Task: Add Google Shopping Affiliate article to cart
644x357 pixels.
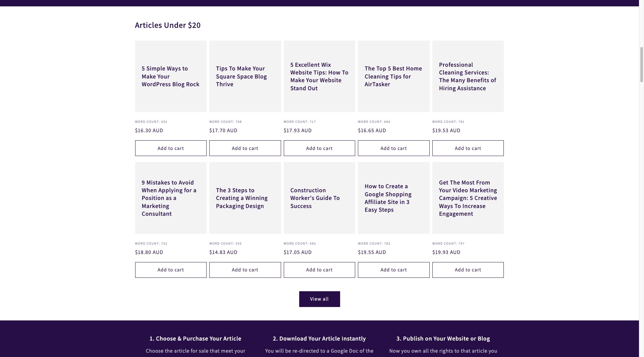Action: pyautogui.click(x=393, y=270)
